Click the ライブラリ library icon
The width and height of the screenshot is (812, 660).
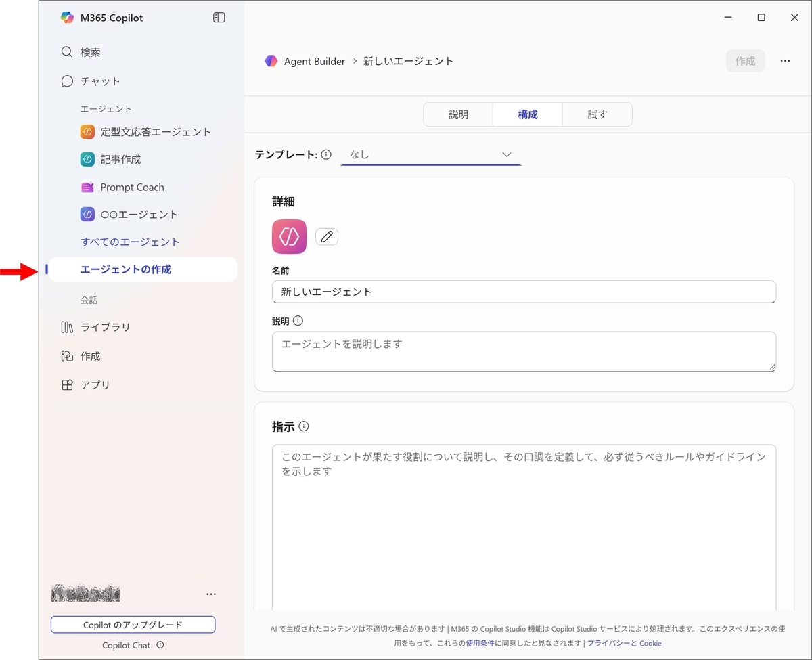tap(66, 328)
